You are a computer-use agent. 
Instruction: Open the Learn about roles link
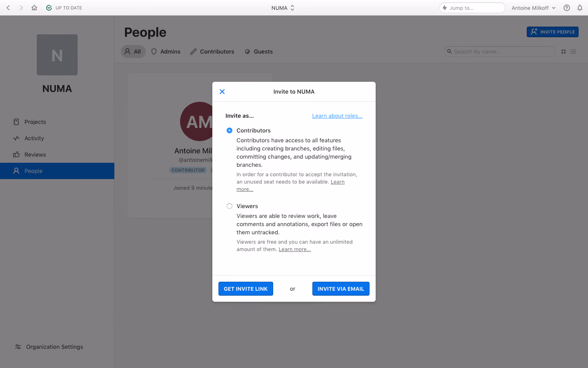(337, 116)
